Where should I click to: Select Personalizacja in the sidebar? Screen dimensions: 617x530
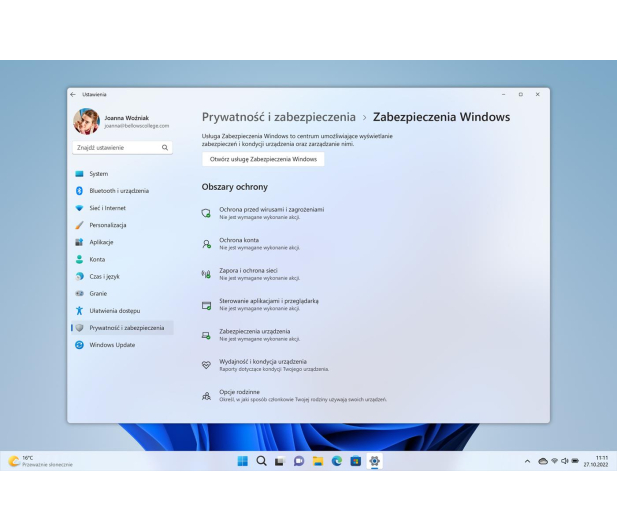tap(122, 225)
